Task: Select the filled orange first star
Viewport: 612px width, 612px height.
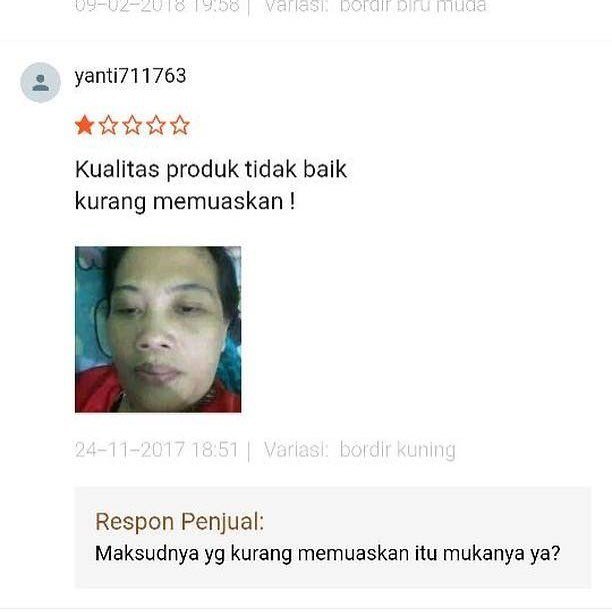Action: click(85, 125)
